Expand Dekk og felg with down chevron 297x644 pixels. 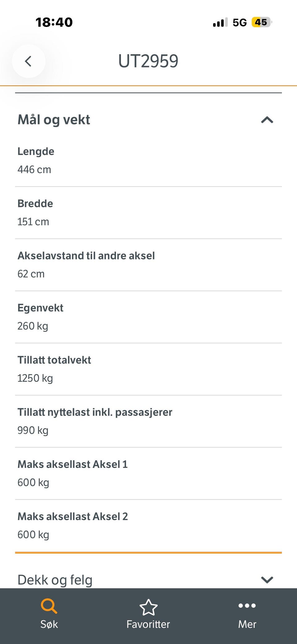267,580
